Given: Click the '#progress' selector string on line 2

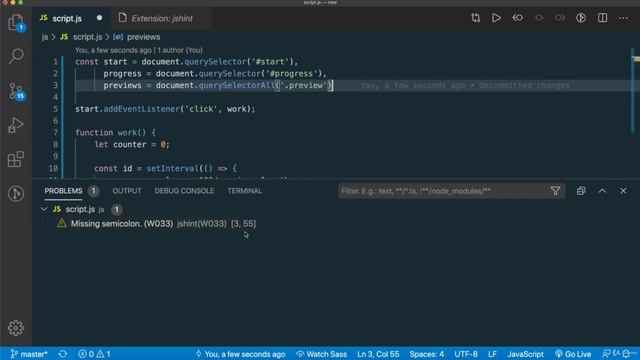Looking at the screenshot, I should click(291, 73).
